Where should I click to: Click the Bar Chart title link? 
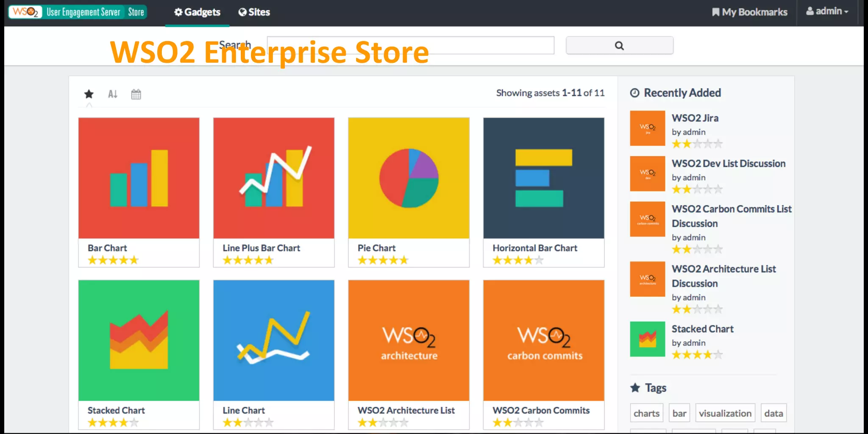coord(107,248)
